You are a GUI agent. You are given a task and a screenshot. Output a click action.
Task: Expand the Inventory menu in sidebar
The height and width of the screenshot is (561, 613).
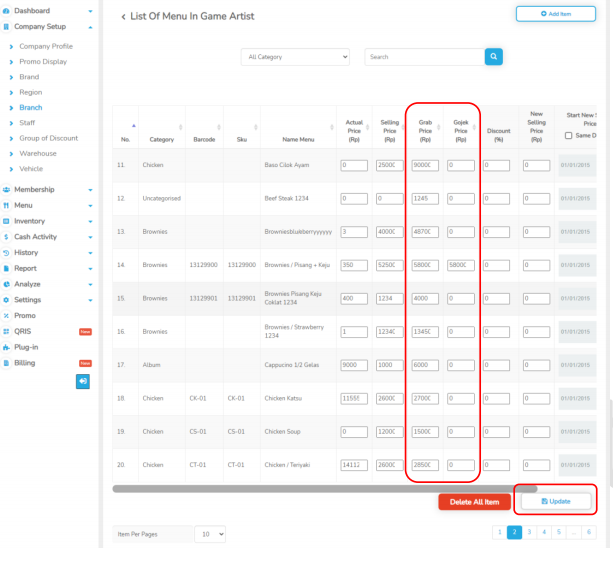coord(92,221)
